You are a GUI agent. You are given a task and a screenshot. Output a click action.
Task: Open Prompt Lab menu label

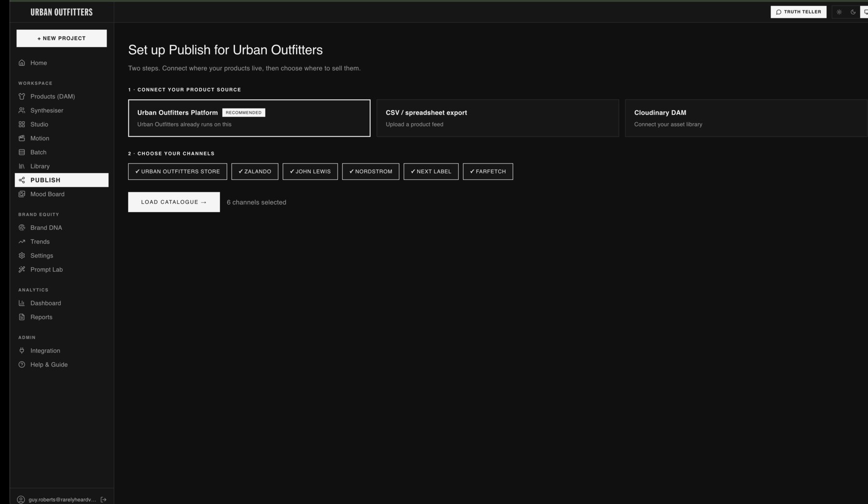(x=47, y=270)
